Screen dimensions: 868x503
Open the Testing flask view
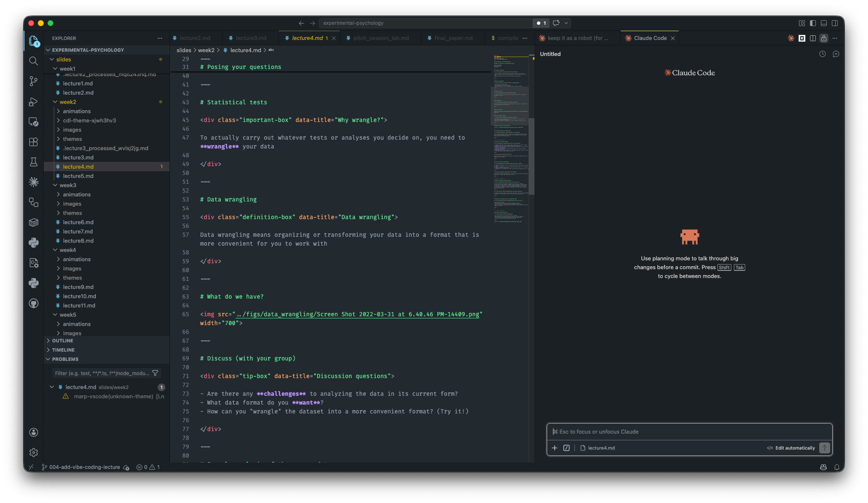coord(34,162)
